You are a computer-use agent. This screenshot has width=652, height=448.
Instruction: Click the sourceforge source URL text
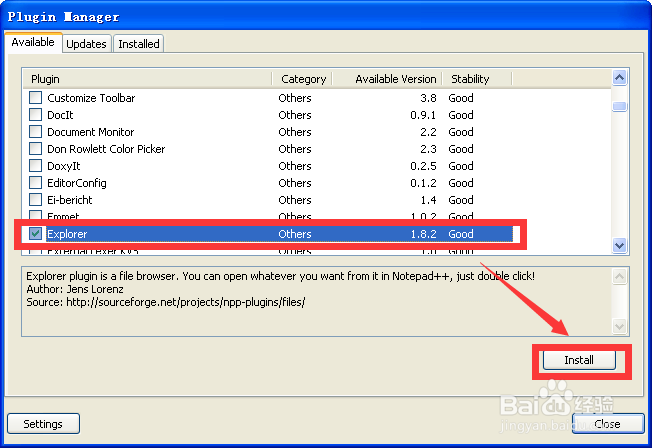[x=185, y=302]
